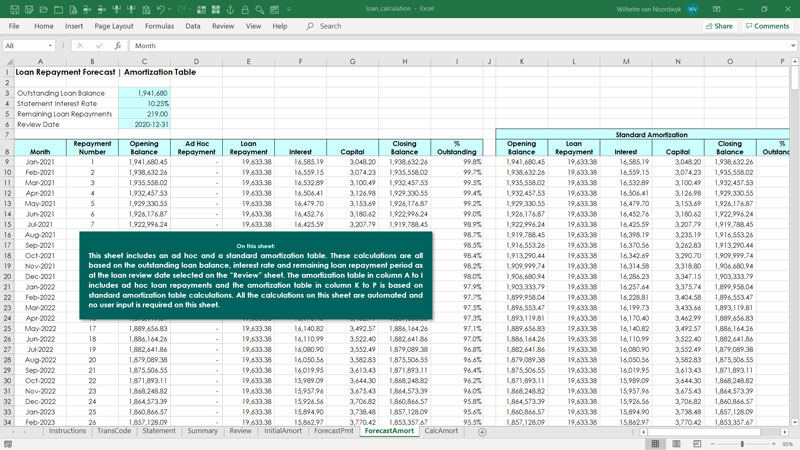Switch to Page Layout view in the status bar
This screenshot has width=800, height=450.
[676, 444]
